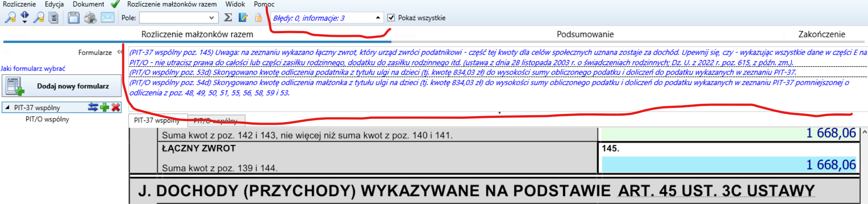Viewport: 868px width, 204px height.
Task: Open the Pole combo box dropdown
Action: click(x=211, y=18)
